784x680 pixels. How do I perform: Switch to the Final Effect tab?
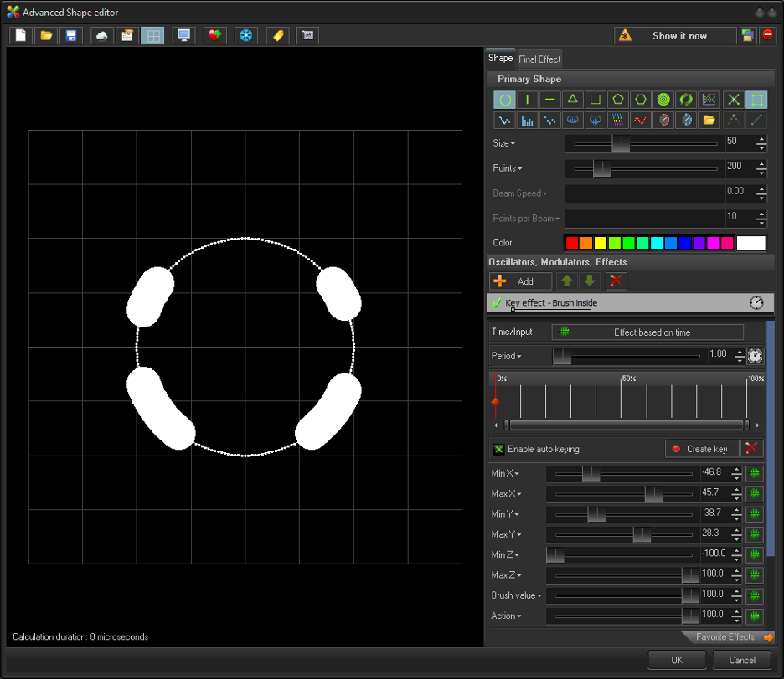[539, 59]
